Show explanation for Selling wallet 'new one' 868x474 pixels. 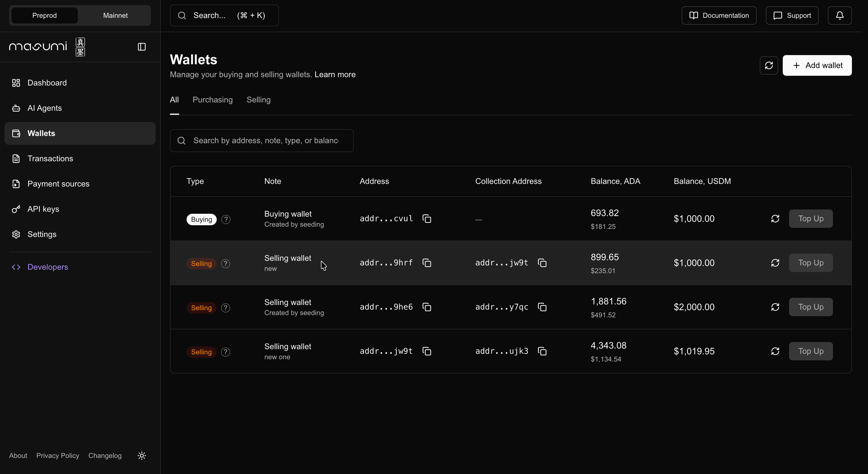click(225, 352)
